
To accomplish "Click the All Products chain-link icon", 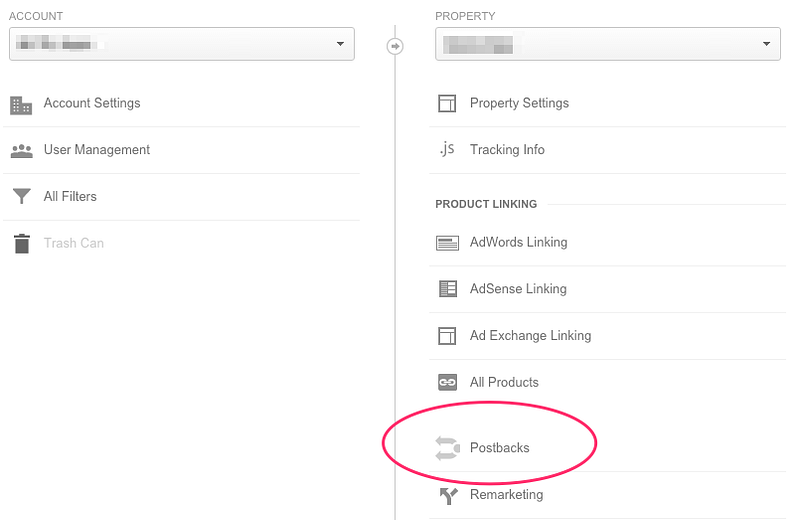I will (447, 382).
